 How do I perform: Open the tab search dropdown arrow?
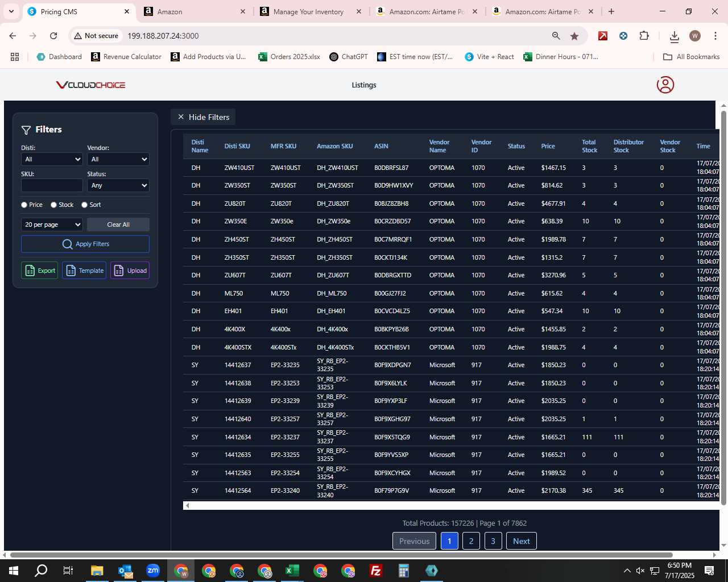[x=11, y=11]
